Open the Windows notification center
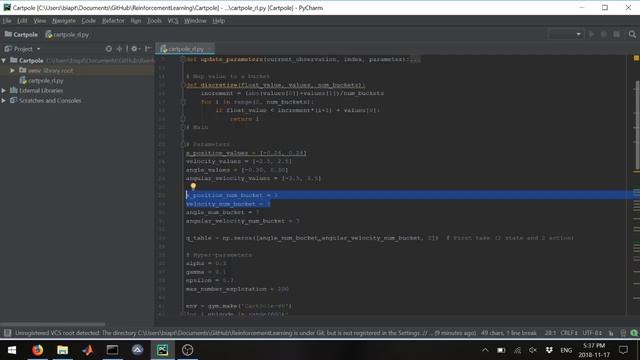This screenshot has width=640, height=360. 623,350
